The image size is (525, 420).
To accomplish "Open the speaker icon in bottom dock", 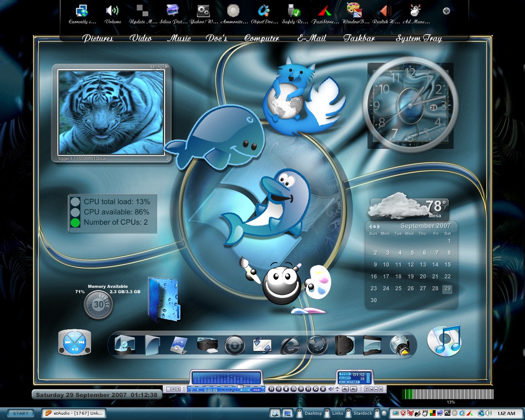I will pos(345,345).
